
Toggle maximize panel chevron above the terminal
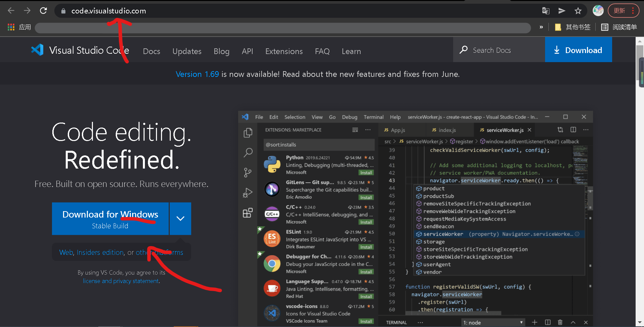pos(573,322)
